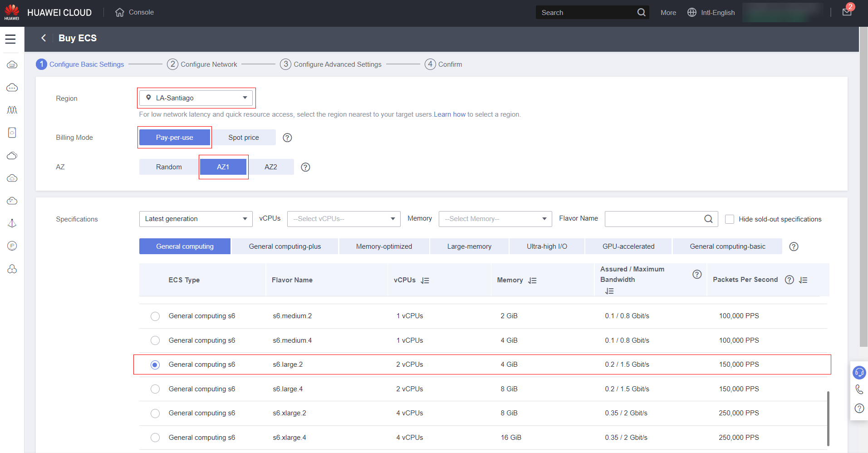
Task: Enable Hide sold-out specifications checkbox
Action: point(730,219)
